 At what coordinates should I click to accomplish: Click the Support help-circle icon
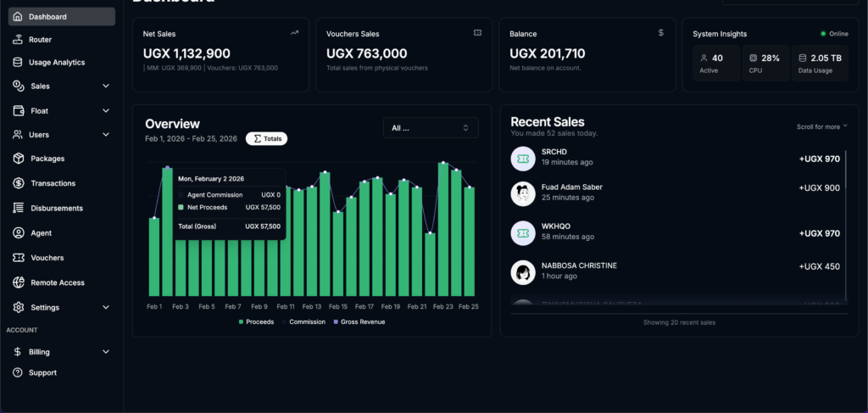coord(18,372)
